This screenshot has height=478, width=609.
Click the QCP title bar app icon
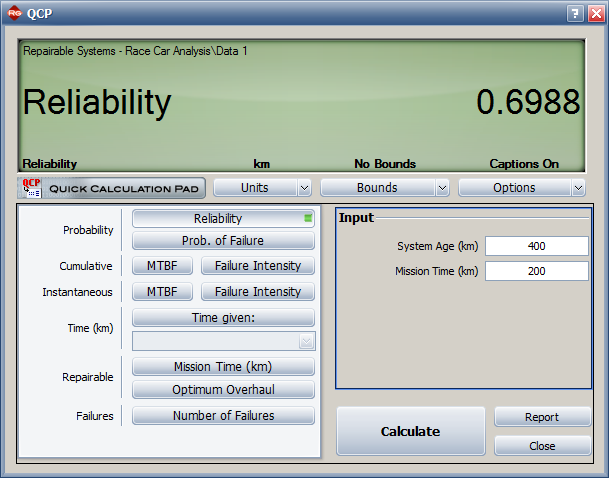[14, 14]
